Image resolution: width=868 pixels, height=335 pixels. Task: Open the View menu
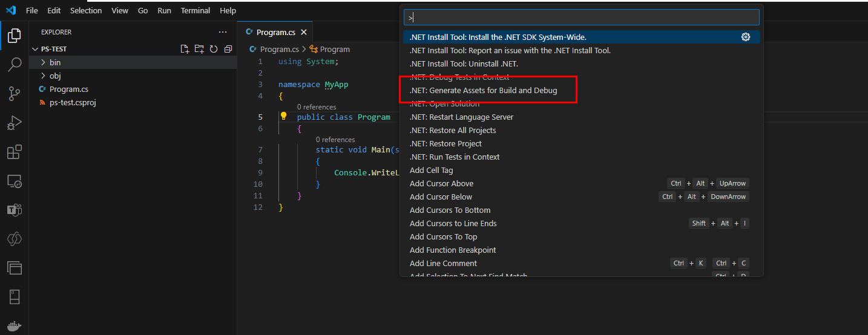point(120,10)
